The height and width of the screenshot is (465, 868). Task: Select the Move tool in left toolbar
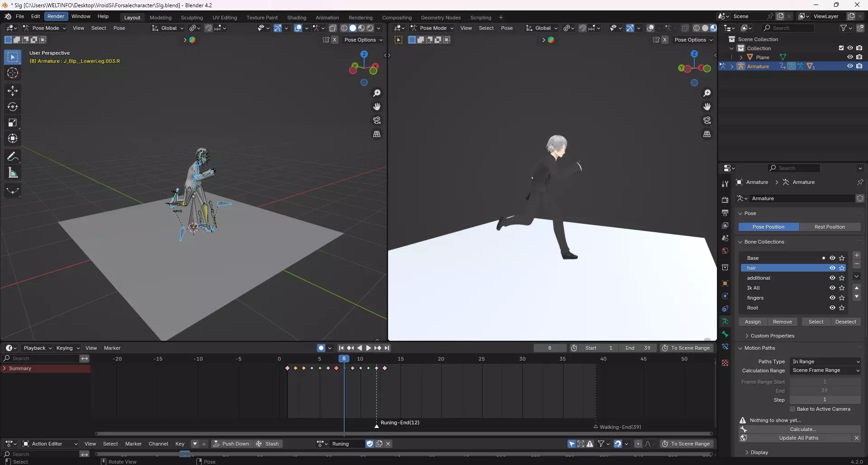tap(13, 91)
